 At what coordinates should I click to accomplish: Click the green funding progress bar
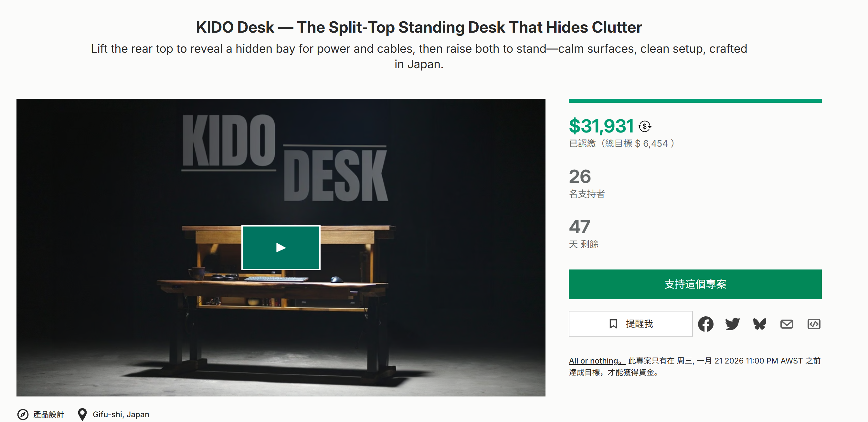(695, 101)
